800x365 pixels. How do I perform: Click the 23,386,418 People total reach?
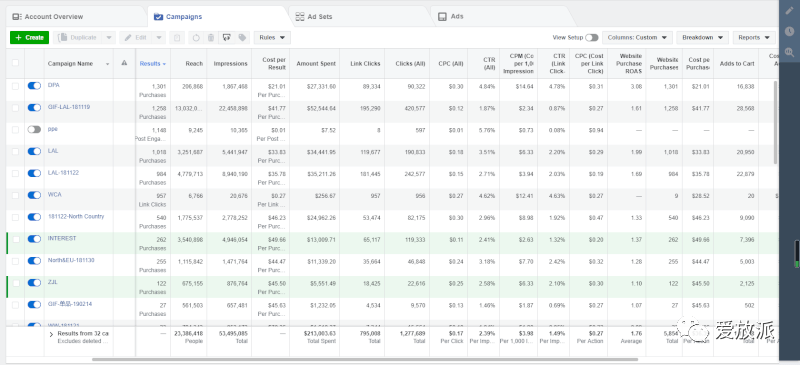188,334
